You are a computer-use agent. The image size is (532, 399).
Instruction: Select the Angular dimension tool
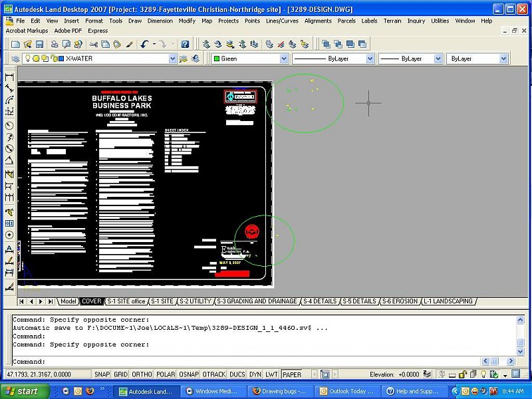9,160
